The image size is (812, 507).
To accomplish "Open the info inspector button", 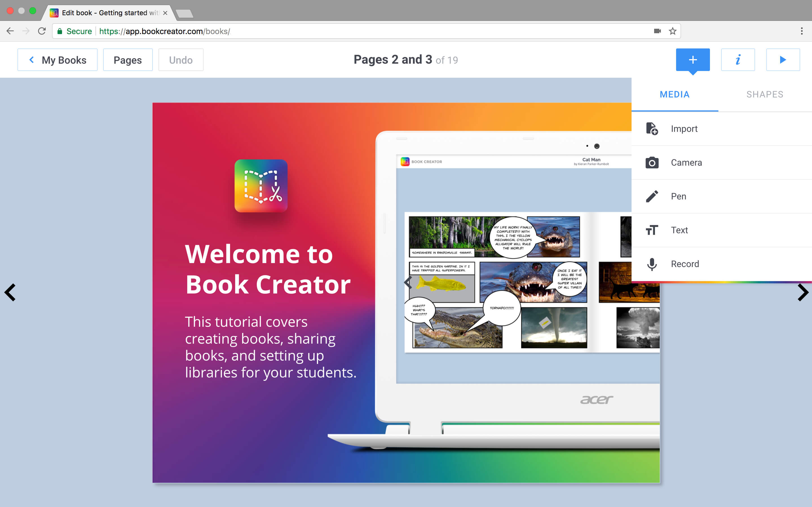I will tap(738, 60).
